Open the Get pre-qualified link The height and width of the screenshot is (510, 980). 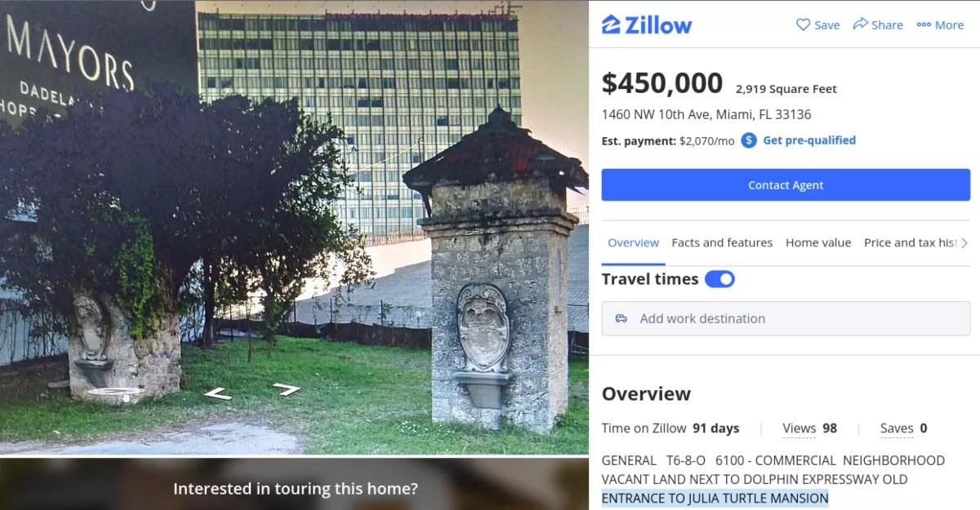[809, 140]
